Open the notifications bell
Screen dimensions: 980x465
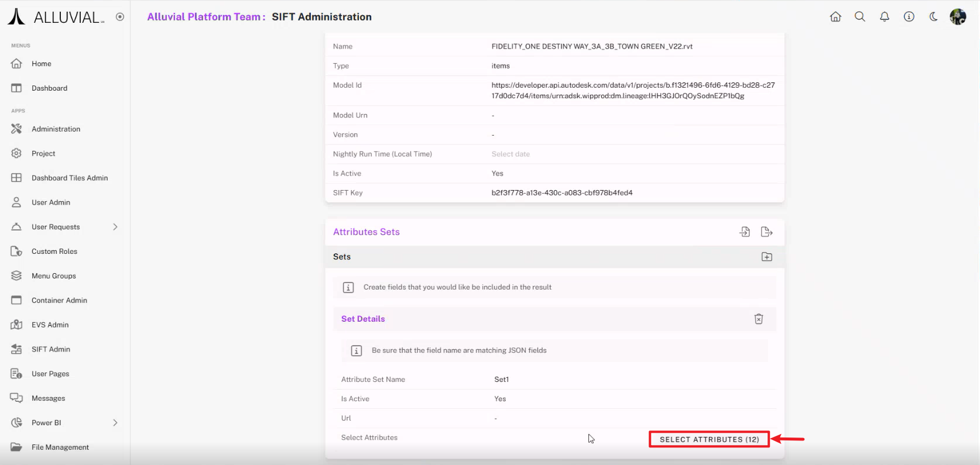[x=885, y=17]
